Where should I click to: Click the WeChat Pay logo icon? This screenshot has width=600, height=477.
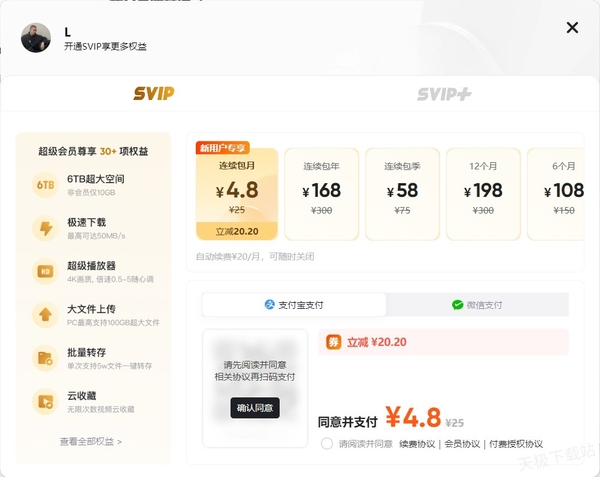click(x=457, y=305)
